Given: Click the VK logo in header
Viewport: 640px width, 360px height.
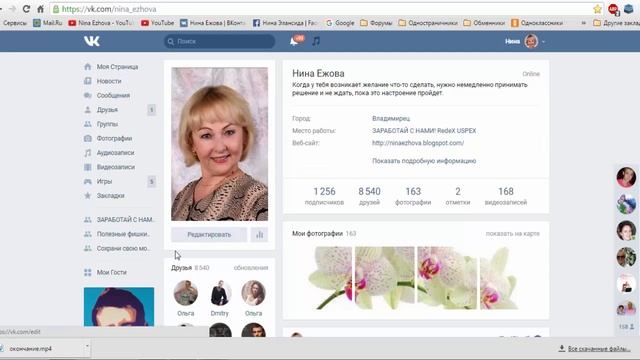Looking at the screenshot, I should [92, 41].
